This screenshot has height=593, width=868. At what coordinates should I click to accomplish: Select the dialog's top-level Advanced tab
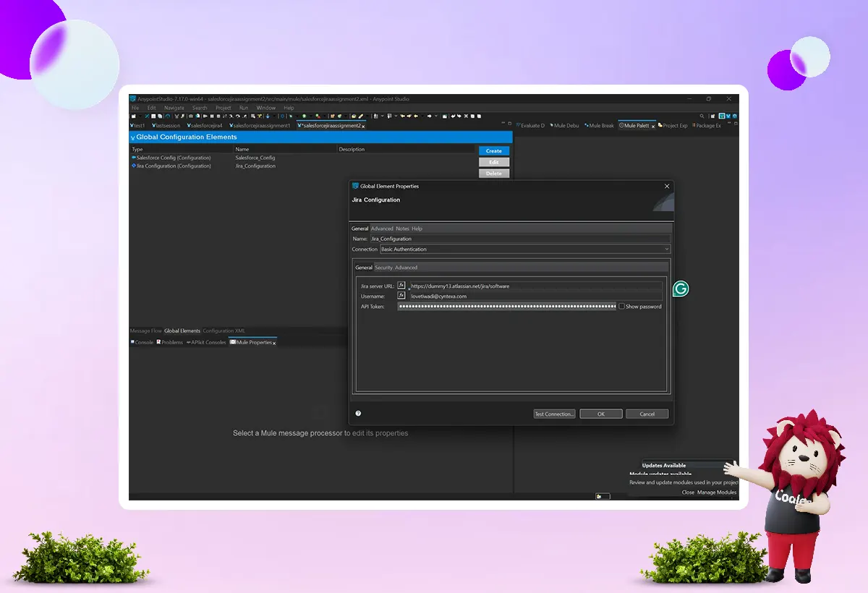[x=382, y=229]
